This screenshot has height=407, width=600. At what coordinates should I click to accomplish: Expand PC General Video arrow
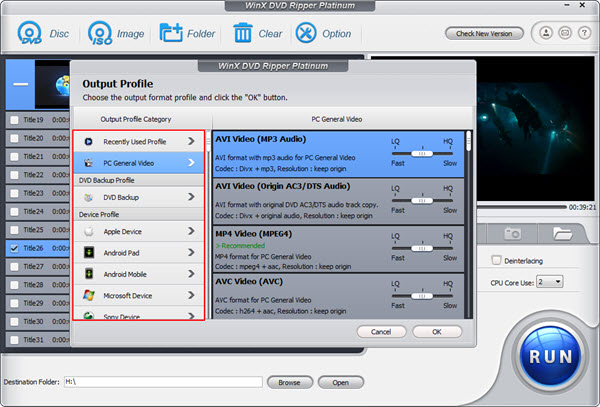[x=191, y=163]
